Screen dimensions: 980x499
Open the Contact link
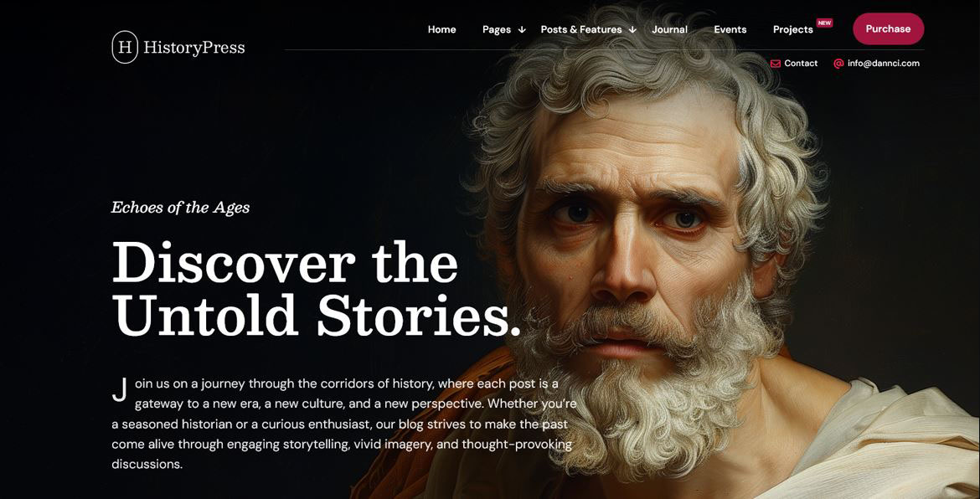coord(801,63)
